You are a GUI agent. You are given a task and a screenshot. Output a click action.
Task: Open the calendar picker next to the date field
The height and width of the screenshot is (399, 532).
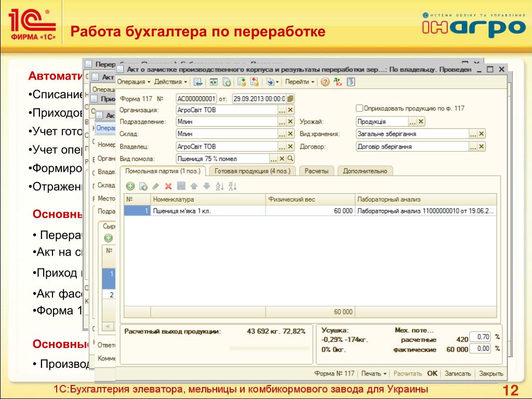click(290, 99)
